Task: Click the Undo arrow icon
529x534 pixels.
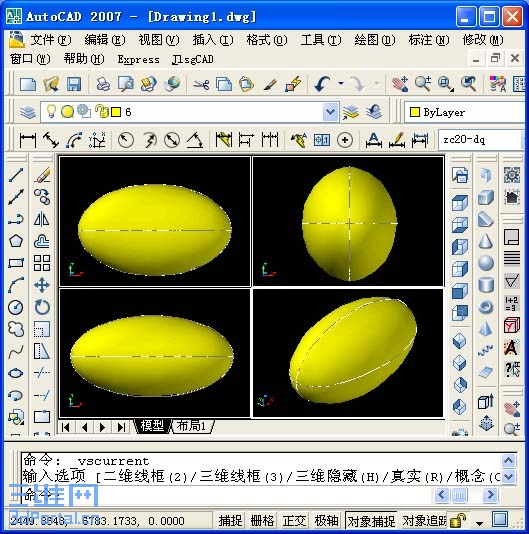Action: [x=323, y=84]
